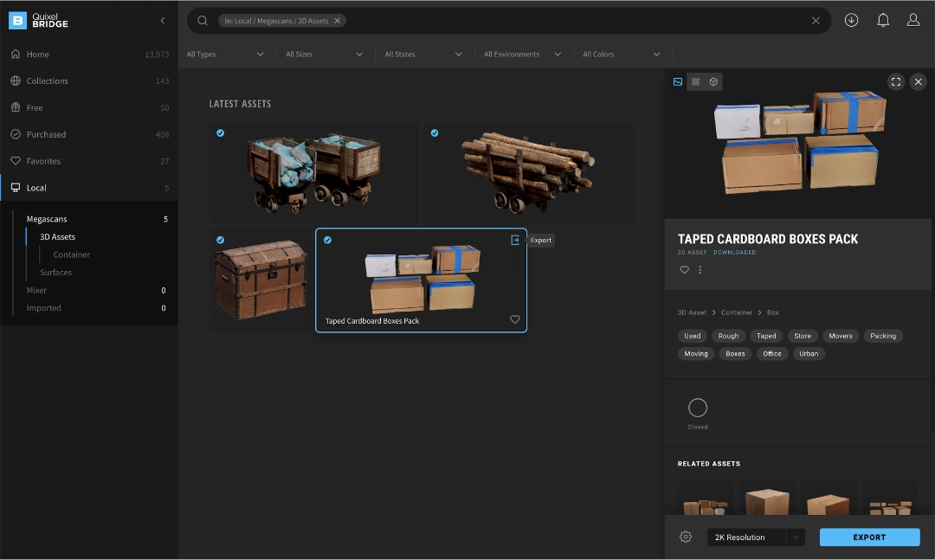Switch the preview to 3D model view
The width and height of the screenshot is (935, 560).
pyautogui.click(x=713, y=81)
